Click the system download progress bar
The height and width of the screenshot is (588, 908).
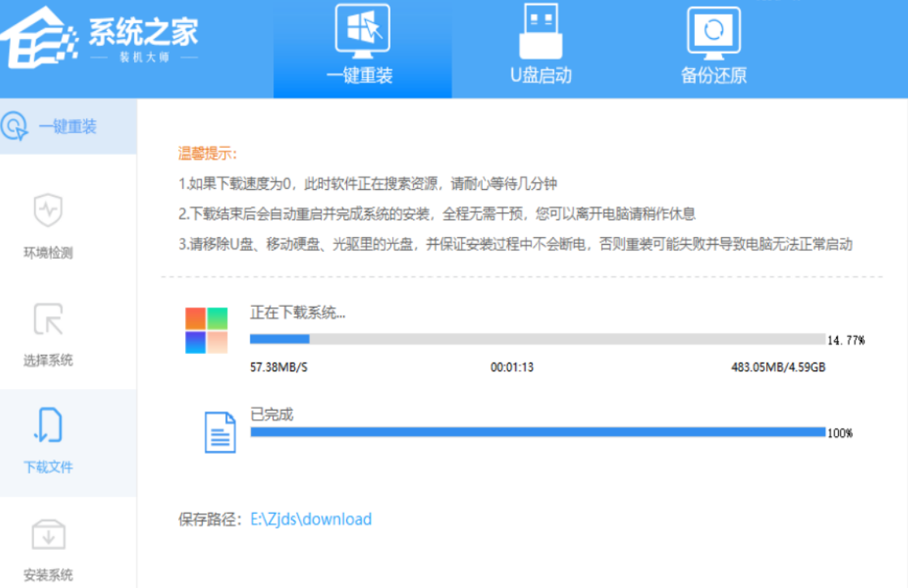point(538,339)
